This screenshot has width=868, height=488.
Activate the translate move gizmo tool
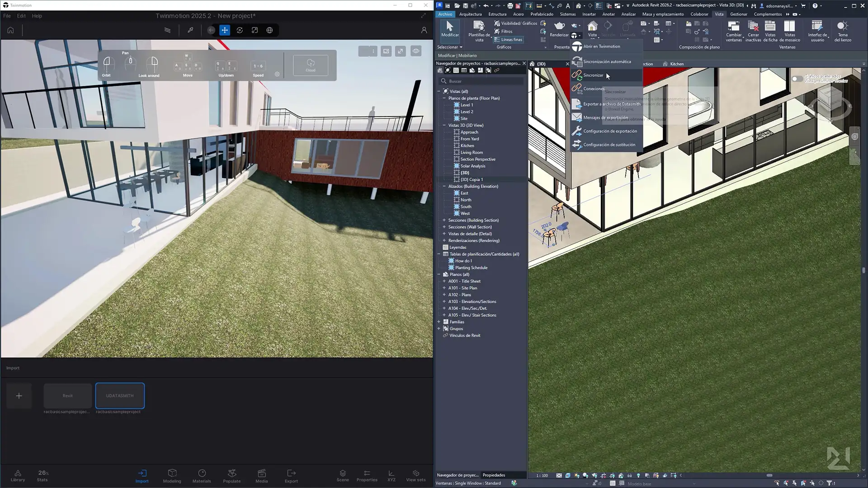tap(225, 30)
